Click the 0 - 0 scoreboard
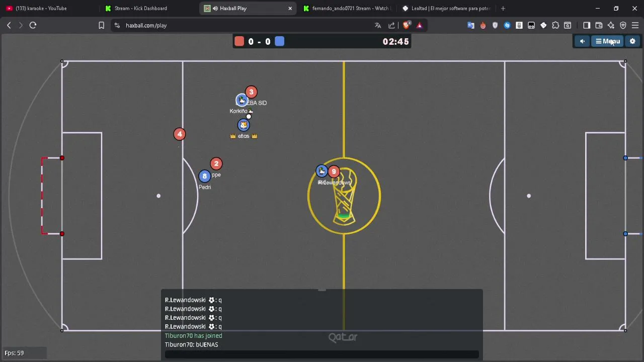The height and width of the screenshot is (362, 644). 260,42
